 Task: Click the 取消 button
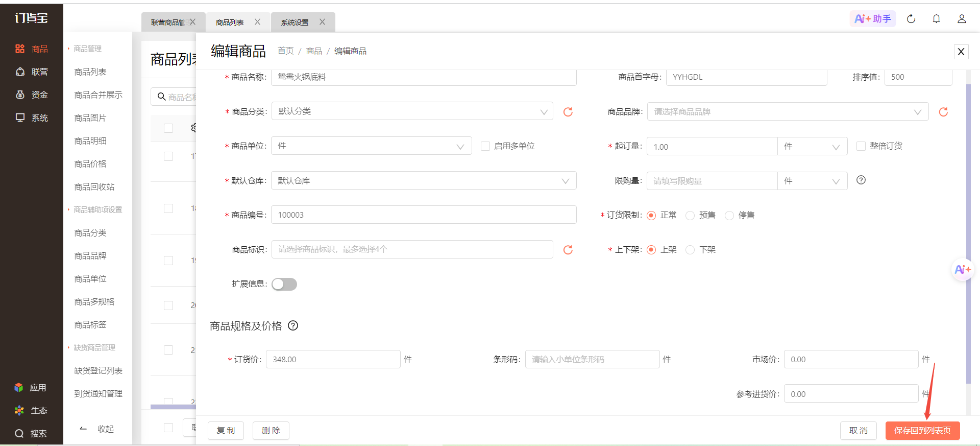click(x=859, y=430)
